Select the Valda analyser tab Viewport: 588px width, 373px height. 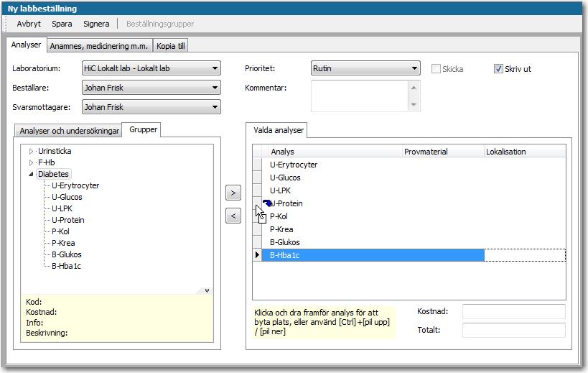[x=279, y=130]
